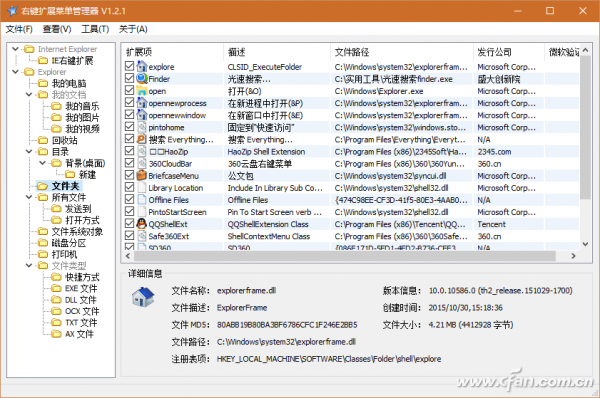Sort by the 文件路径 column header

coord(402,52)
